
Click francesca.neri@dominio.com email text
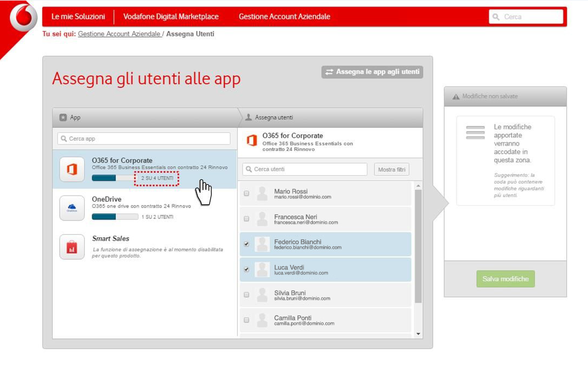(306, 223)
